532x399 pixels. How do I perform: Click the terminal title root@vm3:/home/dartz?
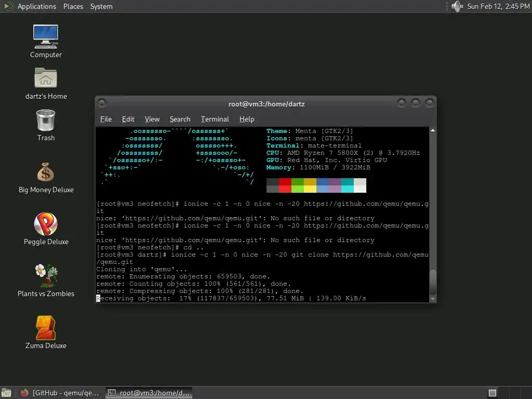(267, 104)
